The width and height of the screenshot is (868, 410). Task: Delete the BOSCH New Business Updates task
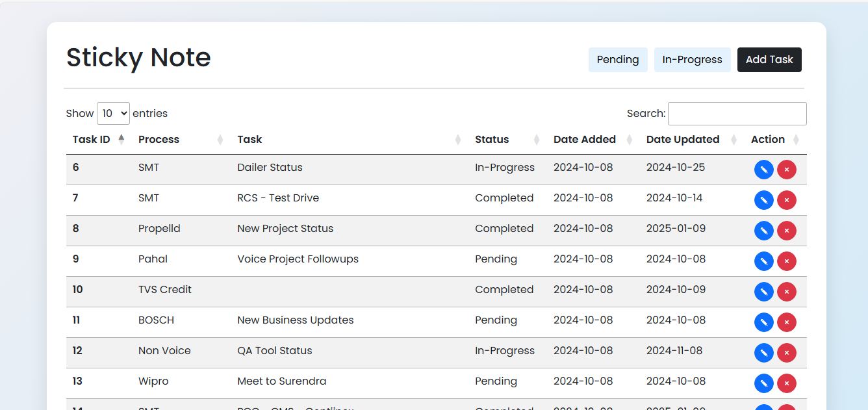coord(786,322)
